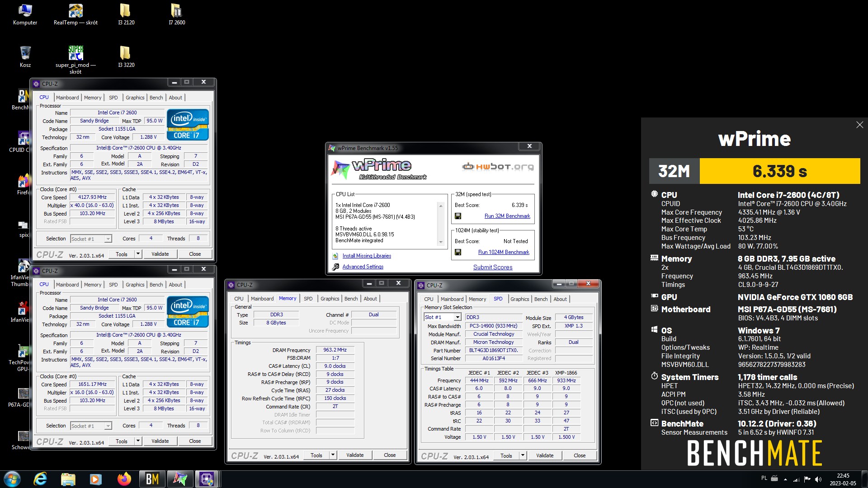
Task: Launch Internet Explorer from the taskbar
Action: (x=40, y=479)
